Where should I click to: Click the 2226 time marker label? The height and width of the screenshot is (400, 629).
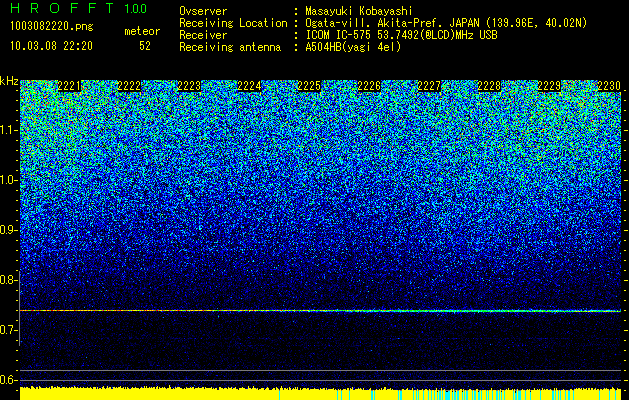click(x=369, y=86)
